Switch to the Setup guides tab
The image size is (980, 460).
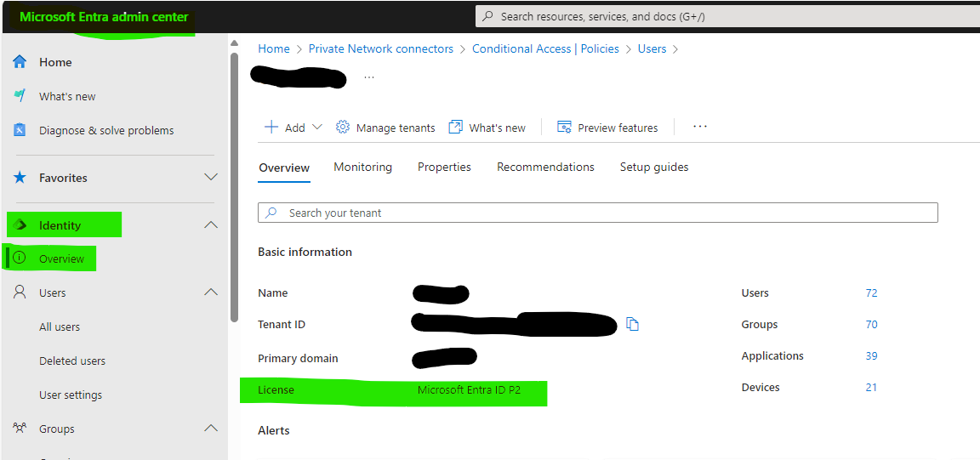(654, 167)
